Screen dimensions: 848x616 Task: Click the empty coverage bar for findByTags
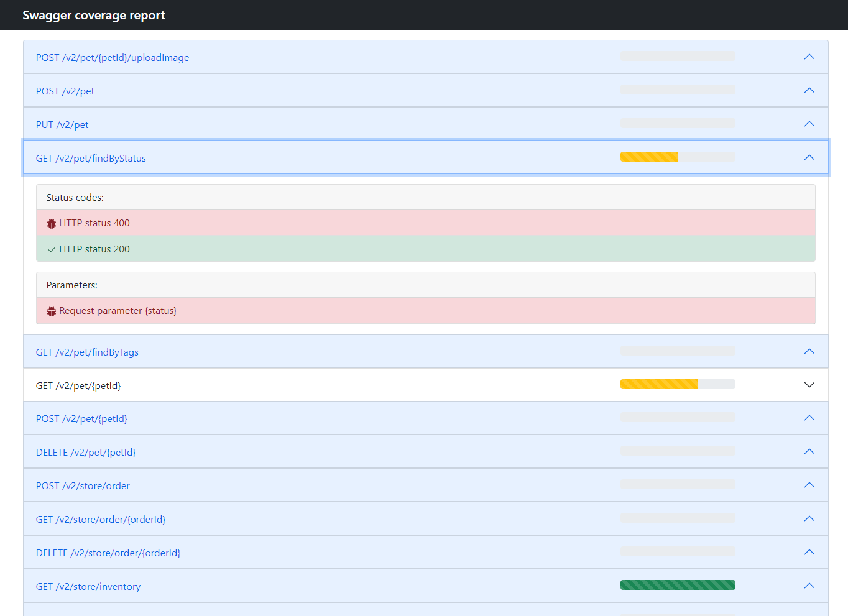coord(678,351)
